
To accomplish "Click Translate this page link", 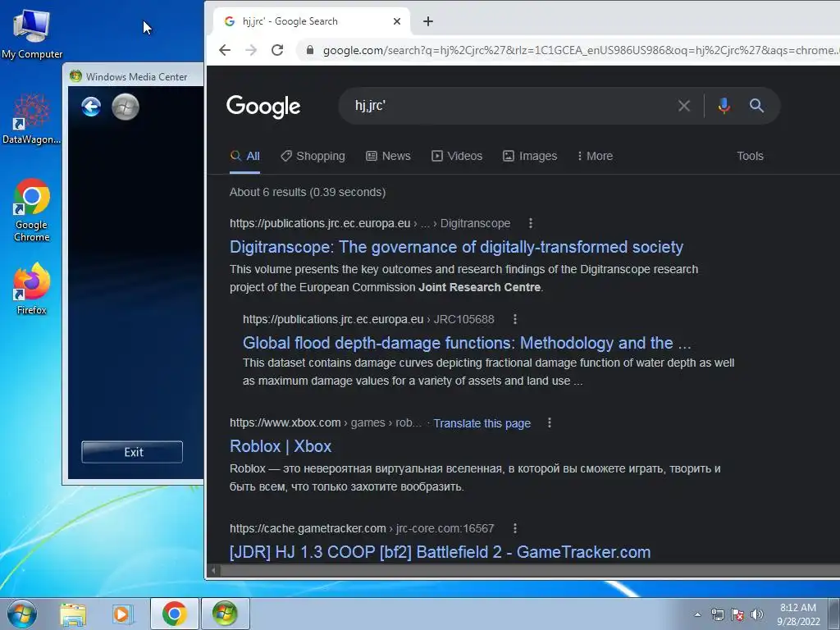I will (482, 423).
